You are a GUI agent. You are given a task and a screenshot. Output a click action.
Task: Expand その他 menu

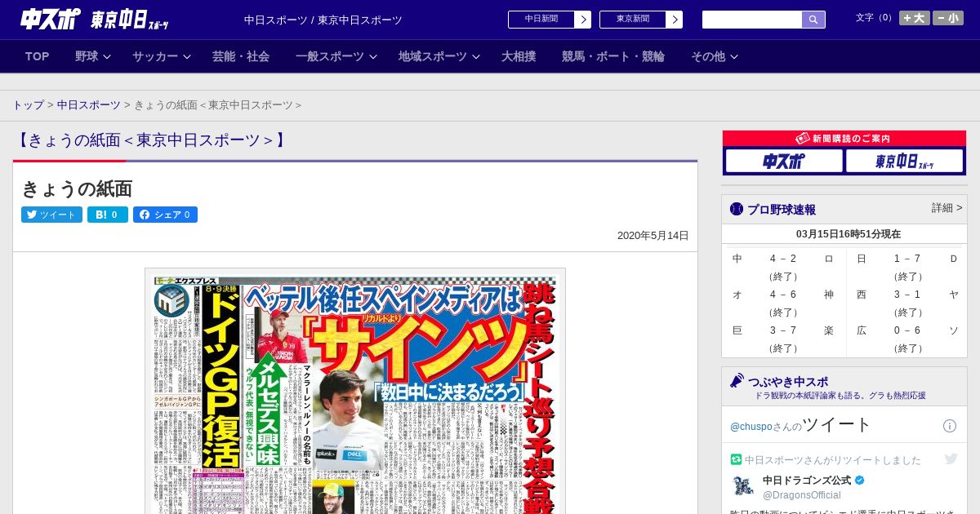715,56
